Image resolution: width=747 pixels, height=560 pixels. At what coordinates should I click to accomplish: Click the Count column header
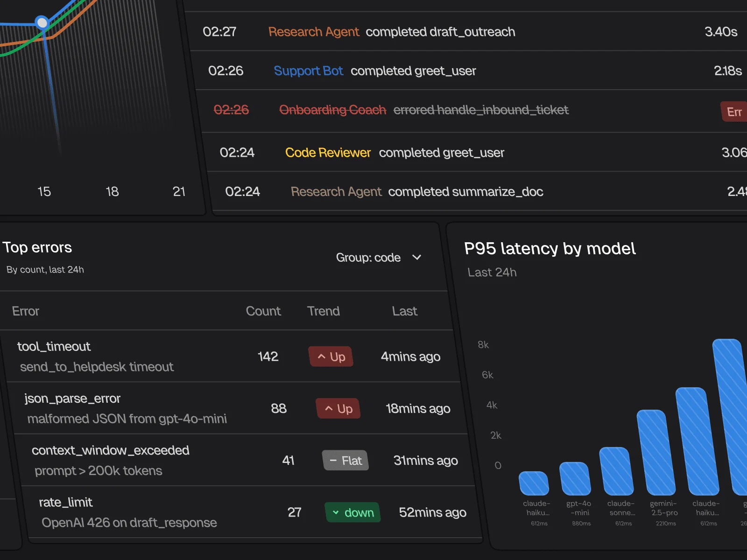(x=263, y=311)
